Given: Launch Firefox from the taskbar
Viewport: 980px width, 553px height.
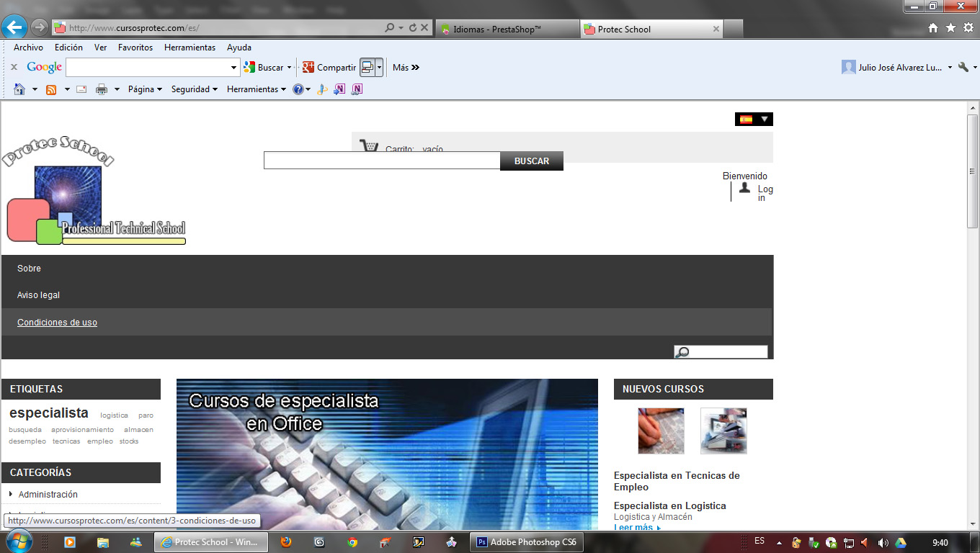Looking at the screenshot, I should click(286, 542).
